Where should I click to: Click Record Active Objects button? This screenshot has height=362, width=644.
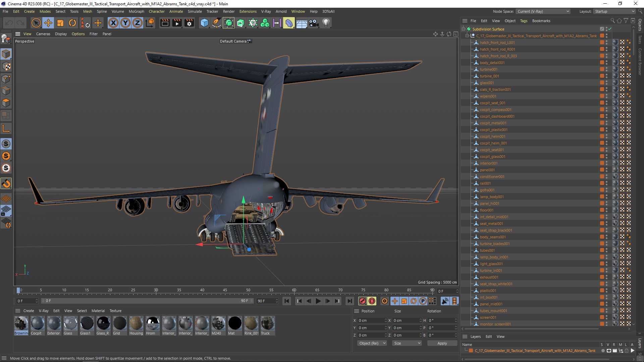coord(363,301)
